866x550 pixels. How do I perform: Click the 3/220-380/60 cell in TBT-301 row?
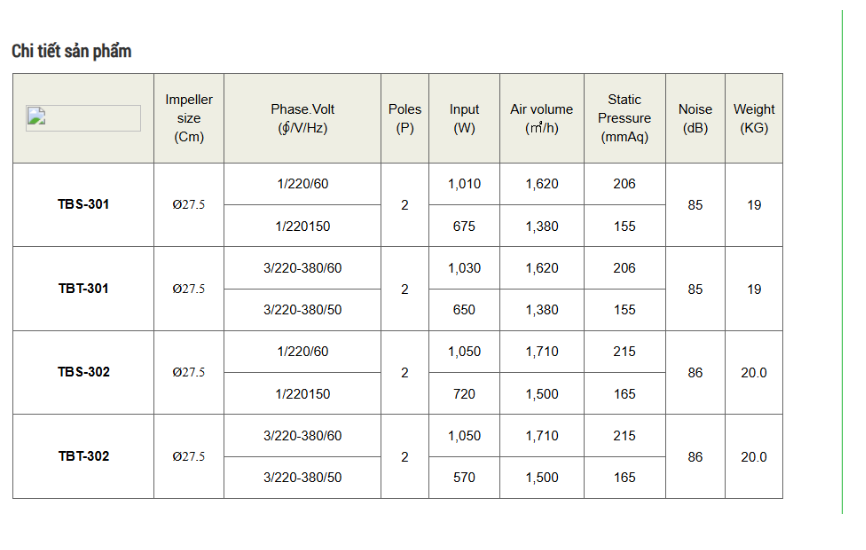point(303,268)
